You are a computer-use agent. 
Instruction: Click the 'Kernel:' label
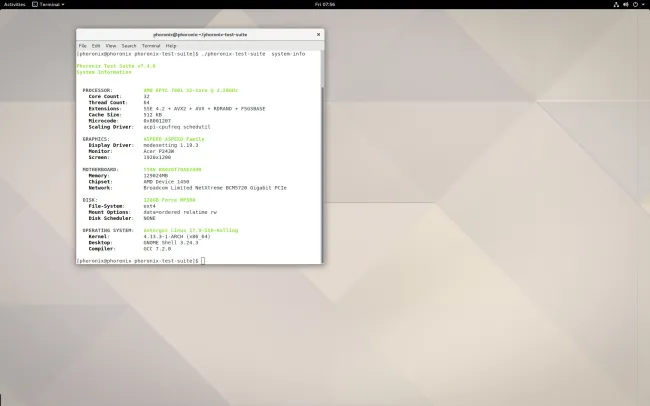pos(99,237)
